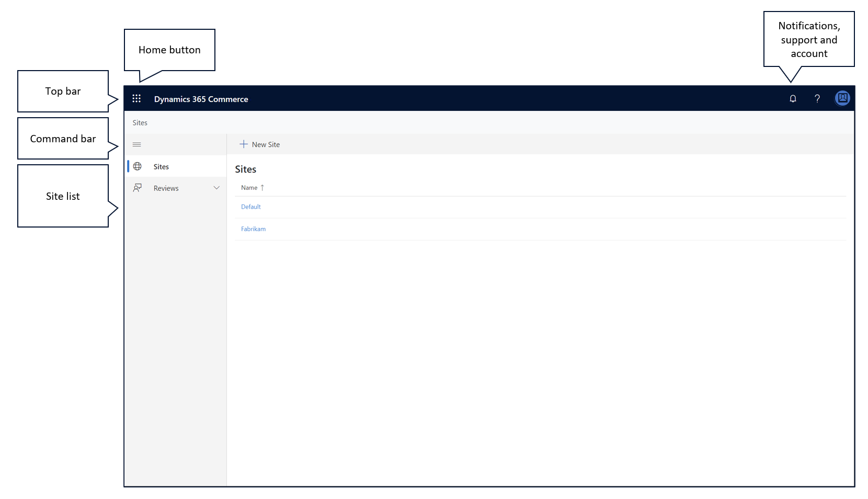The image size is (868, 499).
Task: Open the app launcher waffle menu
Action: [136, 98]
